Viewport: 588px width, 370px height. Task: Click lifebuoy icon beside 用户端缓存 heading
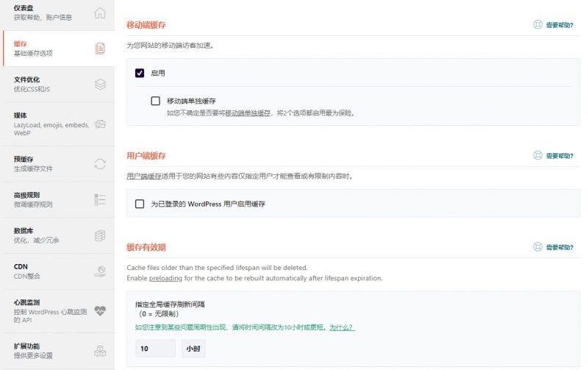click(538, 155)
